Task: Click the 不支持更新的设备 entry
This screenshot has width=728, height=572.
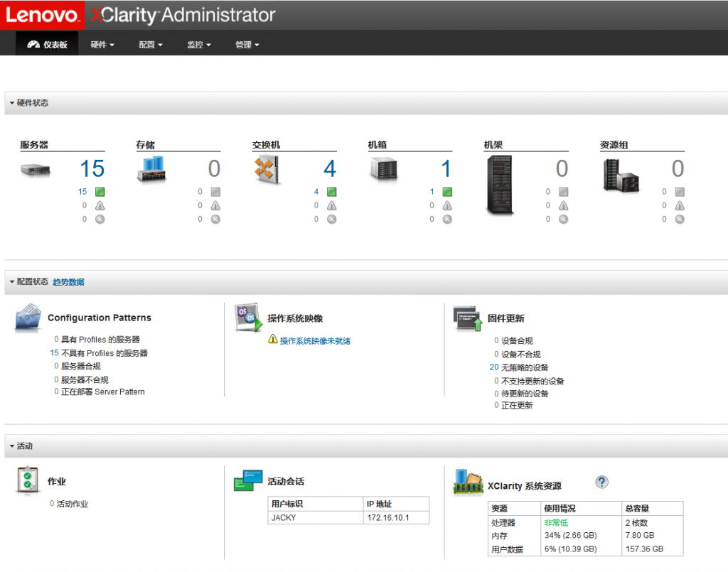Action: point(529,382)
